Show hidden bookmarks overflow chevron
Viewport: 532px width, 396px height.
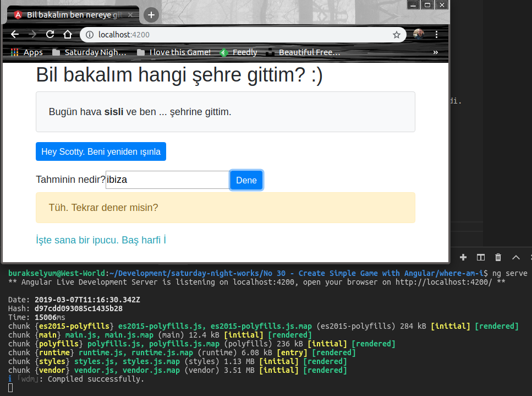(436, 52)
